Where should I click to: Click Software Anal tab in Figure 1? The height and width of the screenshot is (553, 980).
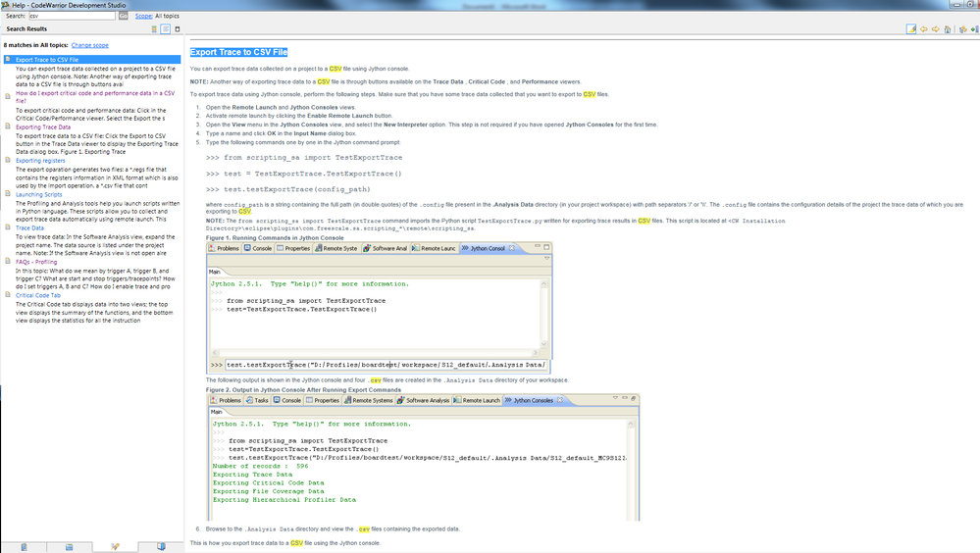pyautogui.click(x=385, y=248)
